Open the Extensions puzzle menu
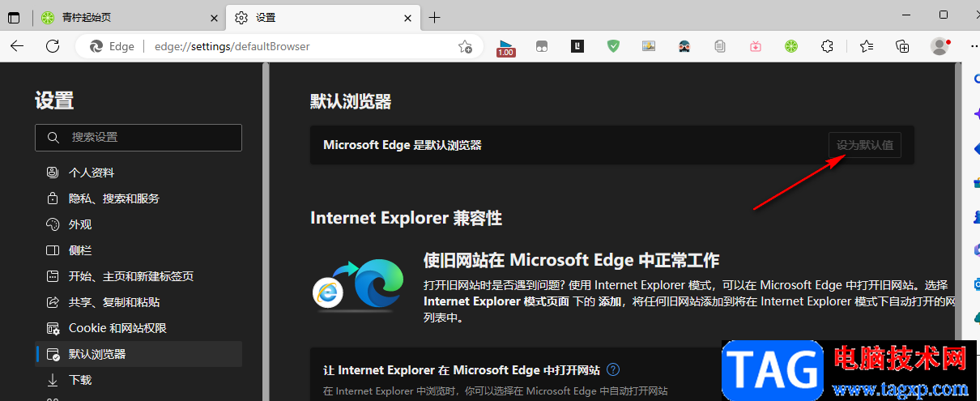980x401 pixels. [827, 47]
